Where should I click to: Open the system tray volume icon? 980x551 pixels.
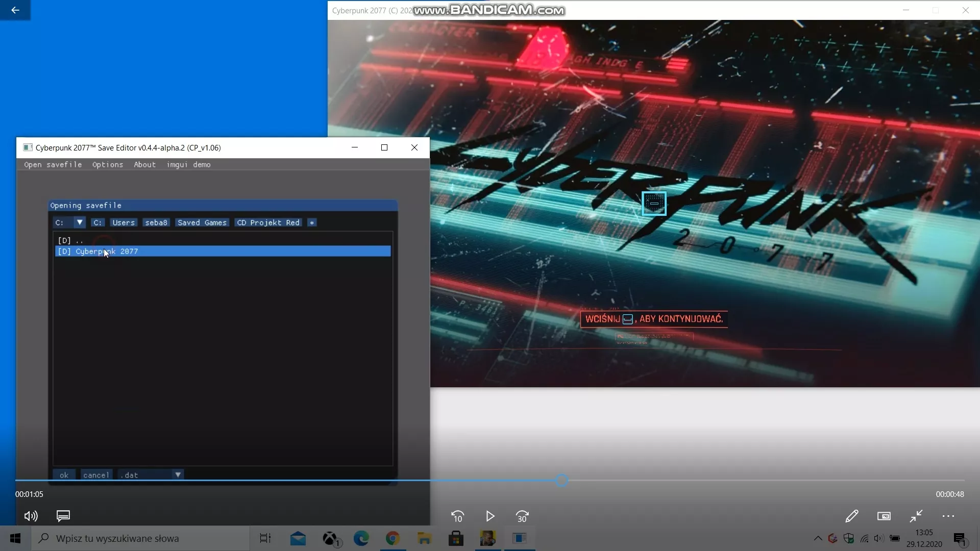tap(878, 538)
